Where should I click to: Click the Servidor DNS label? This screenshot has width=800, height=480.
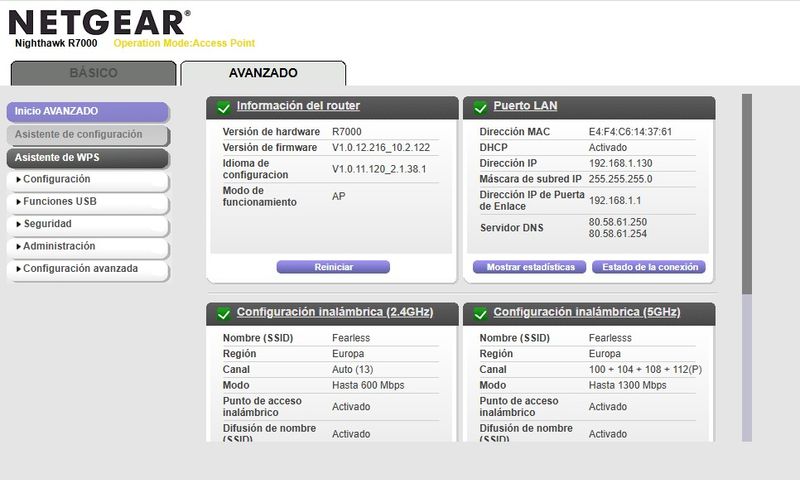(511, 228)
